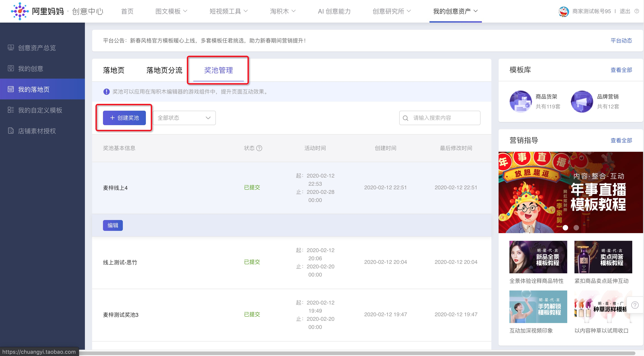The height and width of the screenshot is (356, 644).
Task: Click 店铺素材授权 sidebar icon
Action: [11, 131]
